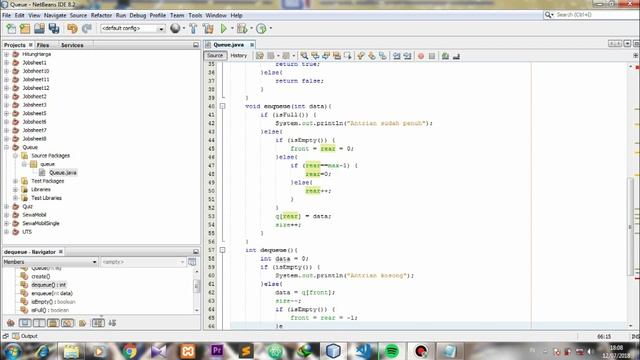Open XAMPP from the taskbar
640x360 pixels.
coord(188,351)
